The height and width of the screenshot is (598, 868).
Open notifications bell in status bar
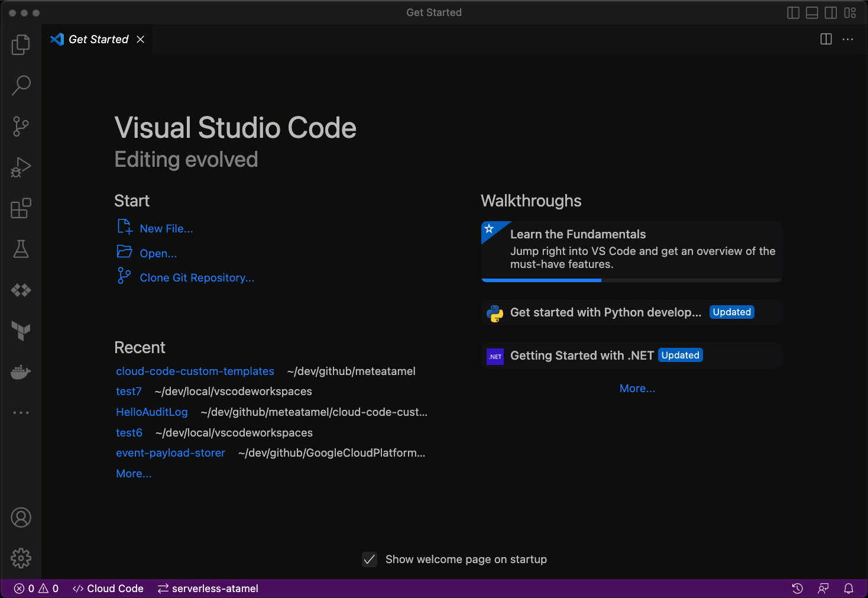pos(848,589)
